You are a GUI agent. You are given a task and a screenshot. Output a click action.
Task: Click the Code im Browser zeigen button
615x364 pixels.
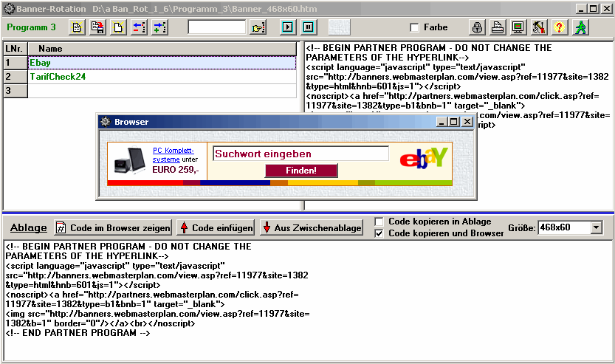[113, 228]
